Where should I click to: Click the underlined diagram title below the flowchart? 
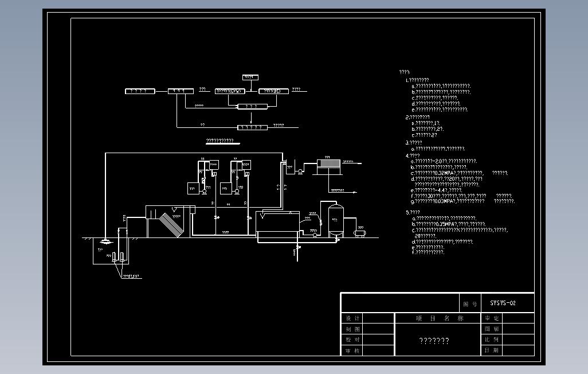coord(222,141)
